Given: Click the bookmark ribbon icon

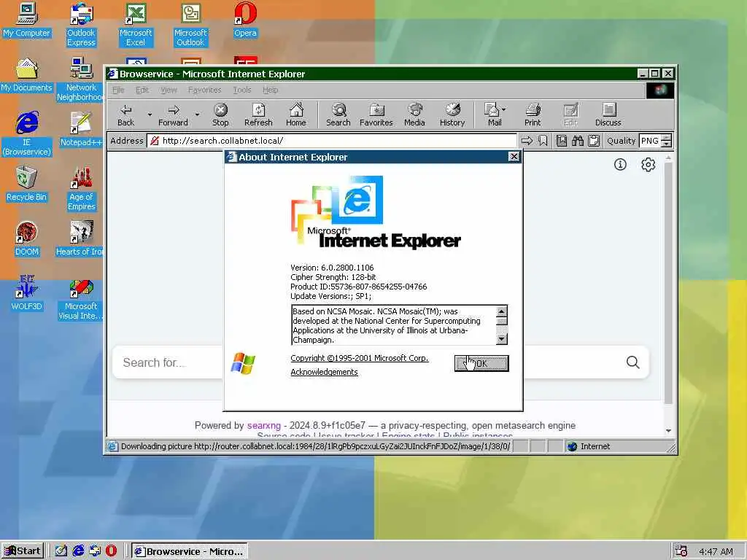Looking at the screenshot, I should 543,141.
